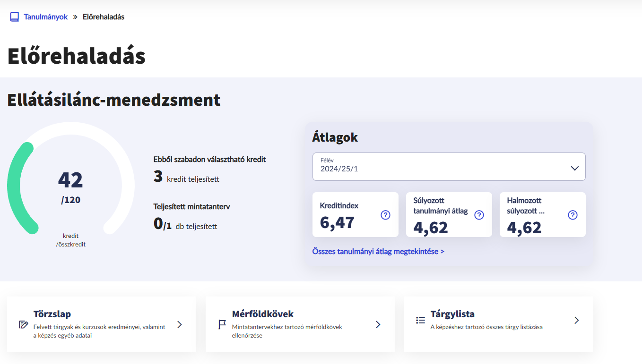Select the Mérföldkövek card title

point(263,314)
